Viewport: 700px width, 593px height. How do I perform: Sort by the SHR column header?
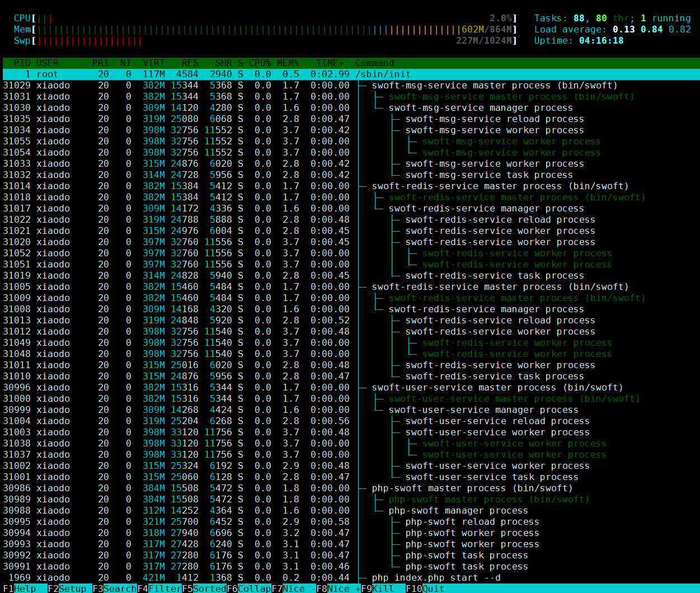[x=224, y=63]
